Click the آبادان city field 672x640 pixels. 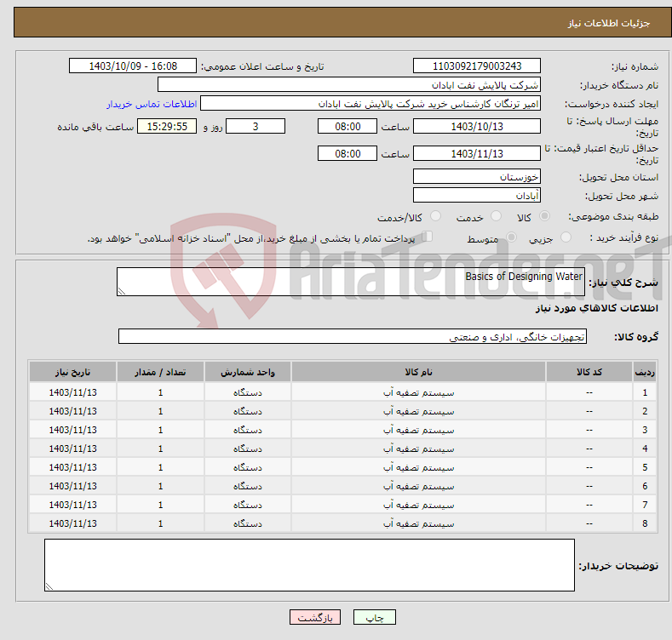point(477,196)
